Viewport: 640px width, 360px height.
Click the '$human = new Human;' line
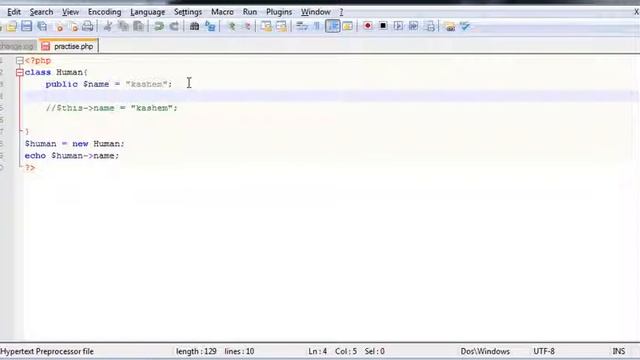pyautogui.click(x=74, y=144)
